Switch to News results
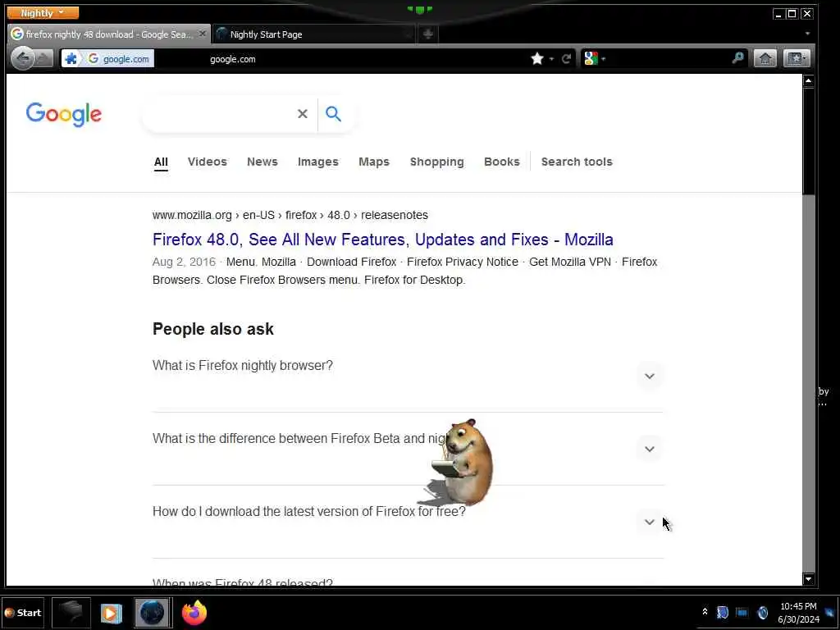The width and height of the screenshot is (840, 630). (262, 162)
